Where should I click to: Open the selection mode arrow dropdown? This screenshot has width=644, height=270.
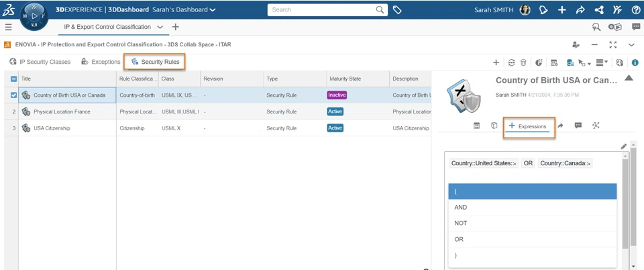584,62
